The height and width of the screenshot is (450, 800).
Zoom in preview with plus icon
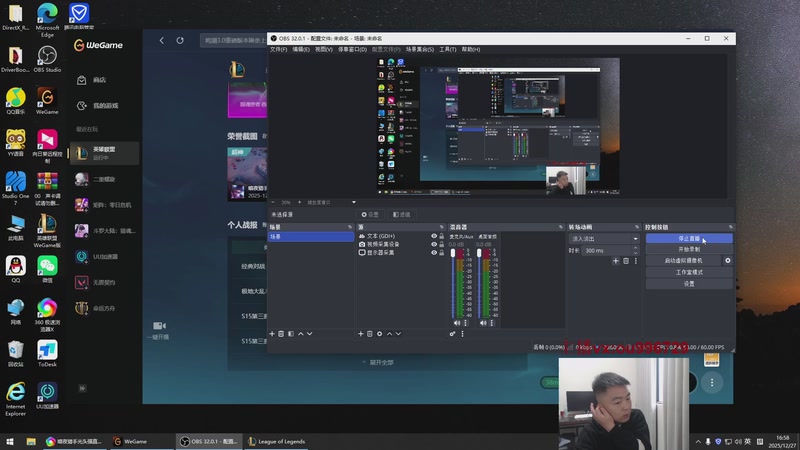click(299, 203)
